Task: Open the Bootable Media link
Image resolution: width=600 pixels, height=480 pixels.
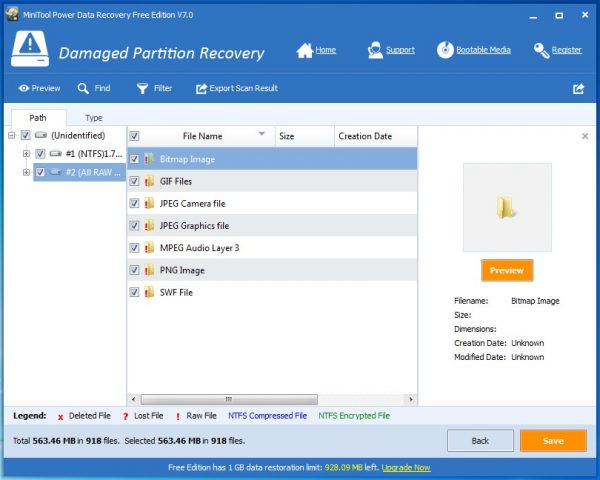Action: [x=483, y=50]
